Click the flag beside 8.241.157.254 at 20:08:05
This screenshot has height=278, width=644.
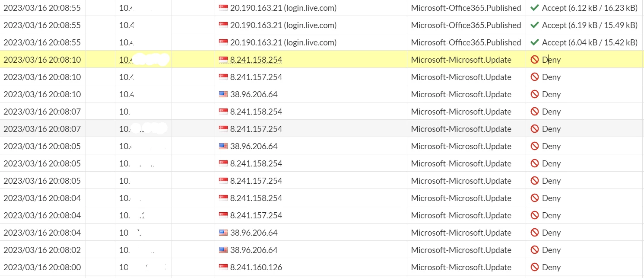223,181
